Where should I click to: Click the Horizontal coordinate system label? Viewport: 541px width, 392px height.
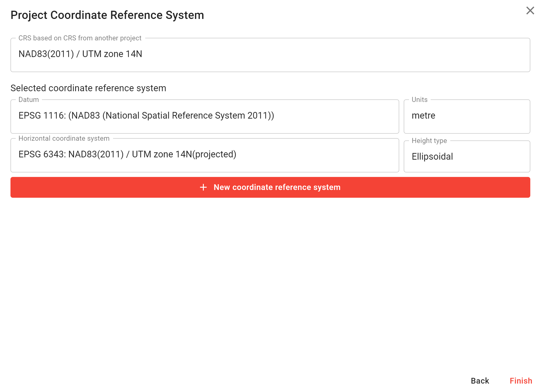click(x=64, y=138)
